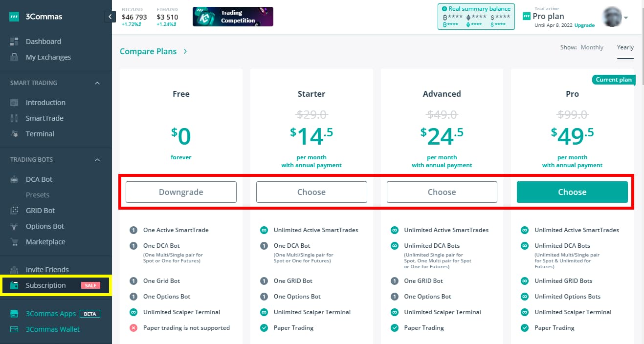The height and width of the screenshot is (344, 644).
Task: Click the ETH/USD price ticker
Action: tap(168, 17)
